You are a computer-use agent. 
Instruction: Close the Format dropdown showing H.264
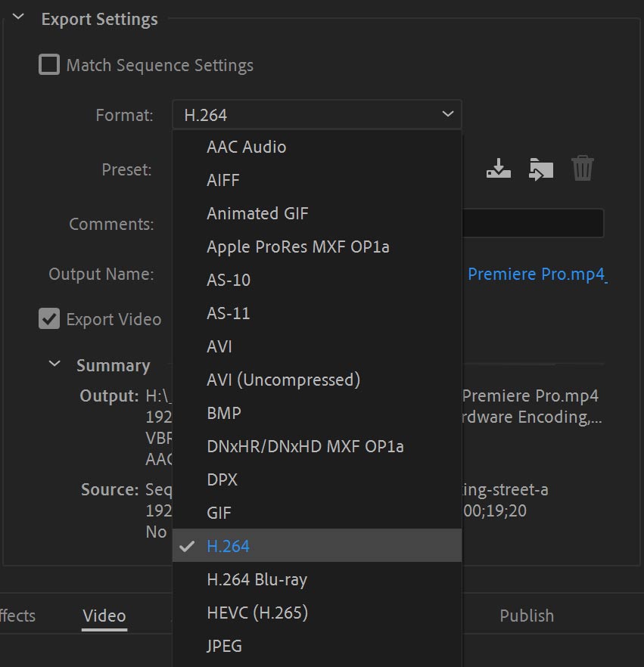[316, 114]
